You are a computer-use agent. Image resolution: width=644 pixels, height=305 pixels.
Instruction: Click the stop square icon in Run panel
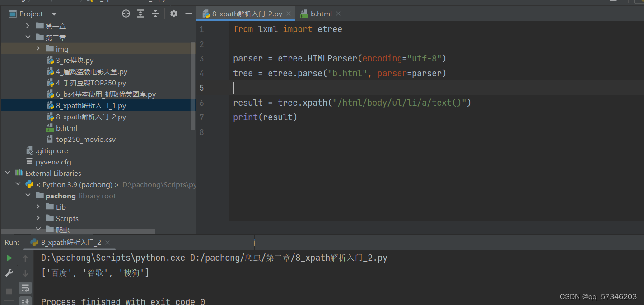(x=9, y=291)
